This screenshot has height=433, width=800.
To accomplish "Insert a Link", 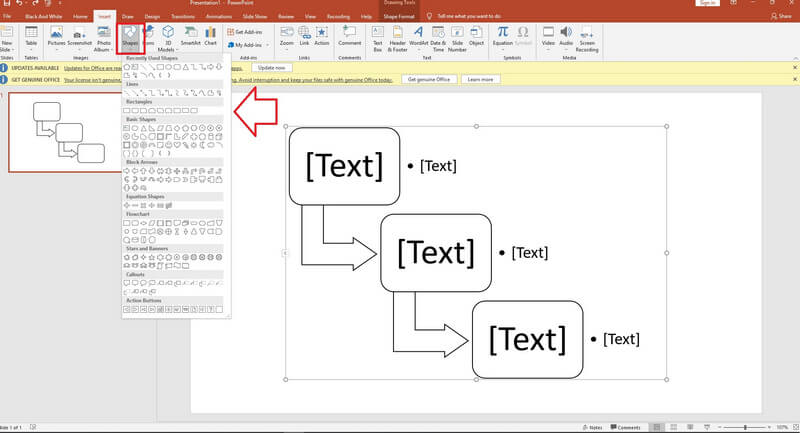I will (x=304, y=37).
